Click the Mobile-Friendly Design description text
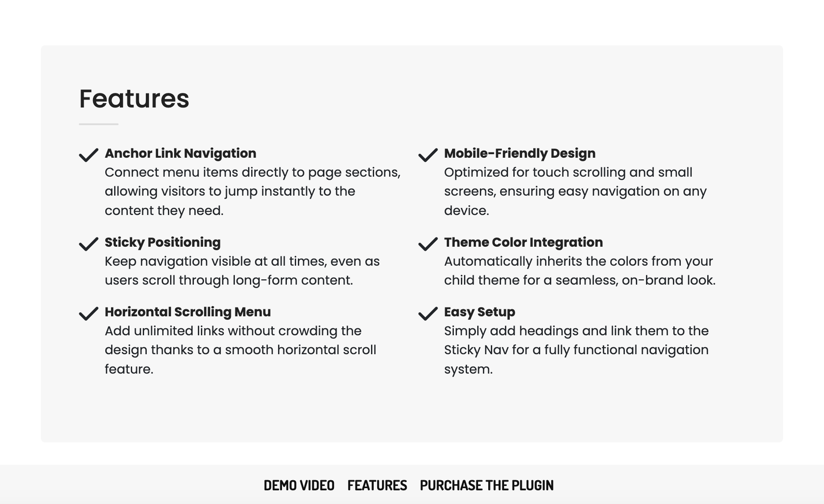 pyautogui.click(x=575, y=191)
